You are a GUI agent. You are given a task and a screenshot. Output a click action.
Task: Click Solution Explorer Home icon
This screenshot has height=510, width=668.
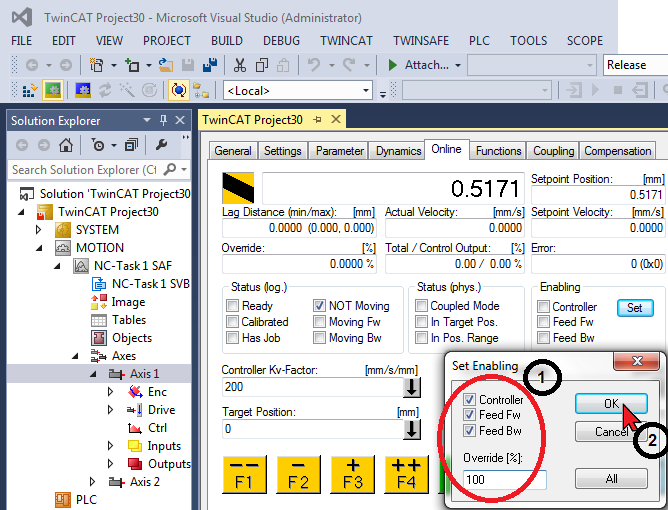[x=66, y=145]
